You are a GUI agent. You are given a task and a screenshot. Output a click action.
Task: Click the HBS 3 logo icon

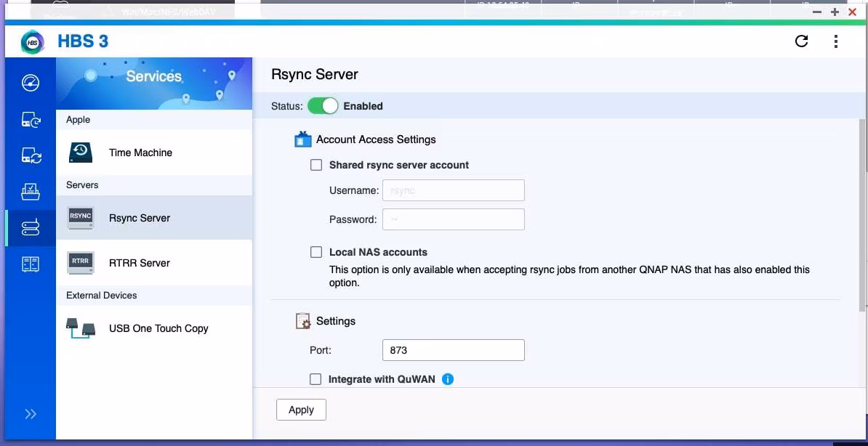33,42
